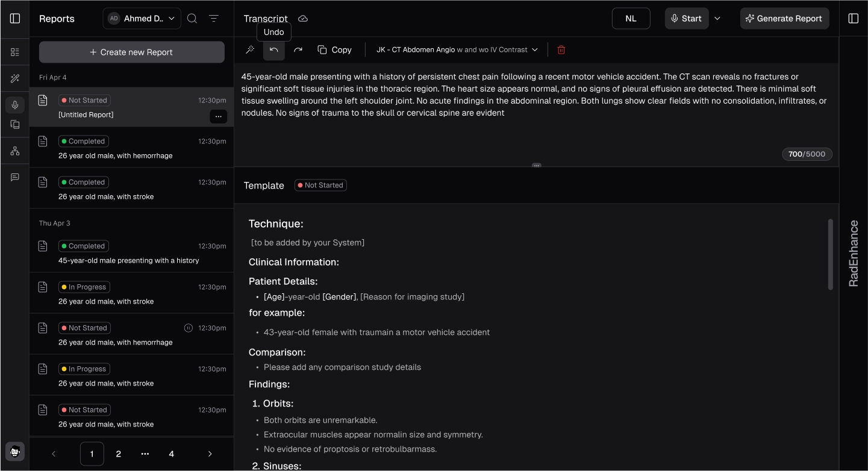Click the [Age]-year-old [Gender] placeholder line

click(x=364, y=297)
